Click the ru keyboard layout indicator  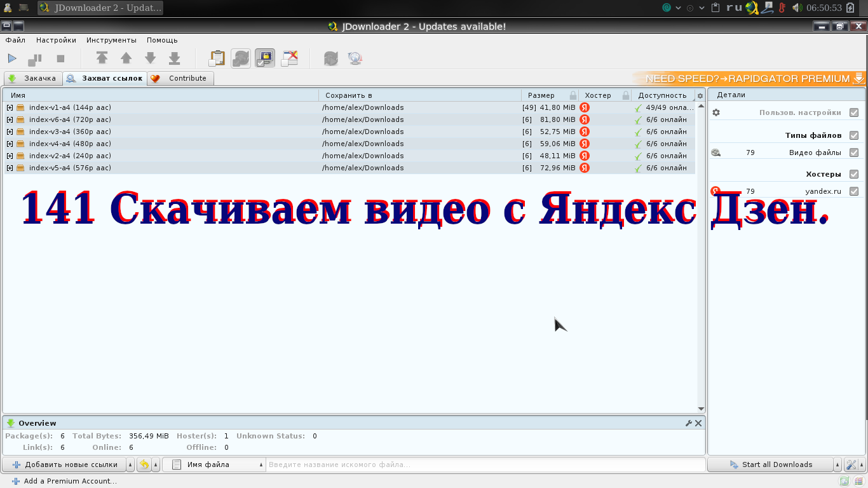[x=735, y=8]
